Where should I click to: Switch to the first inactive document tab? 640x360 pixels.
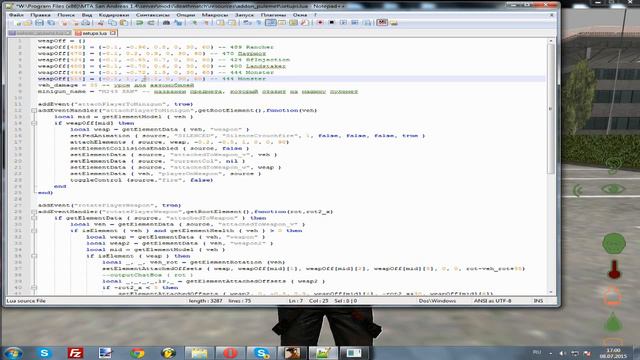pyautogui.click(x=40, y=33)
